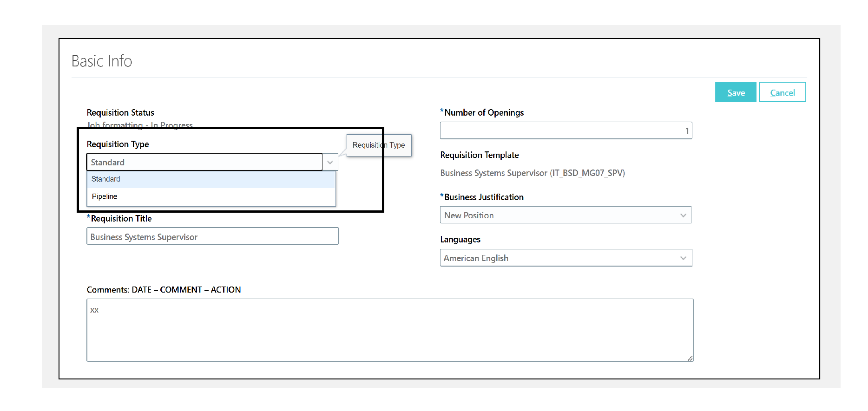Image resolution: width=868 pixels, height=411 pixels.
Task: Open the Languages dropdown showing American English
Action: point(566,258)
